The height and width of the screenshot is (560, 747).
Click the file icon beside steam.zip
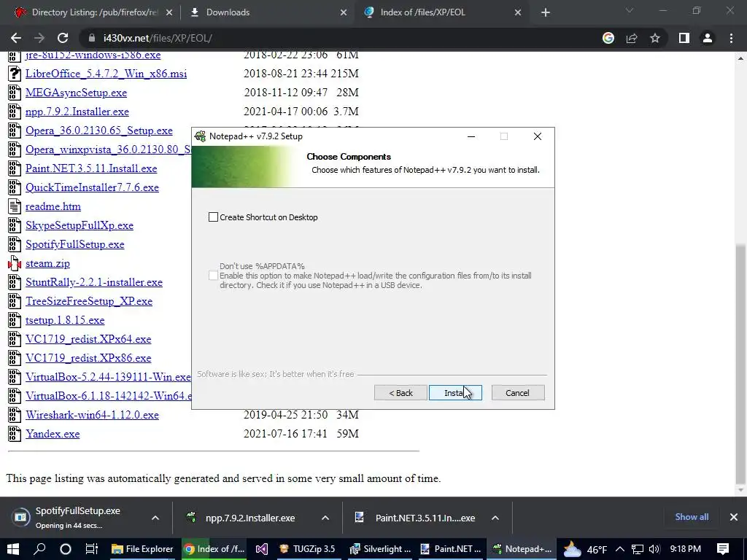pos(15,263)
